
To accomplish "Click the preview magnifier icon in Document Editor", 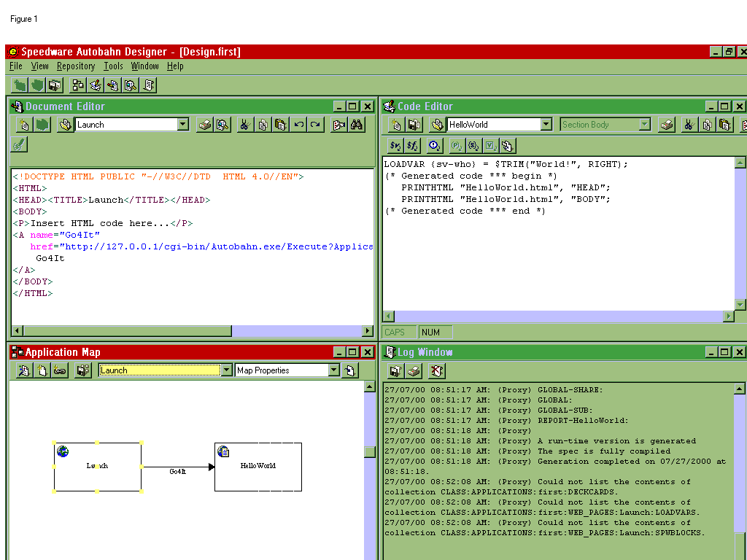I will point(222,125).
